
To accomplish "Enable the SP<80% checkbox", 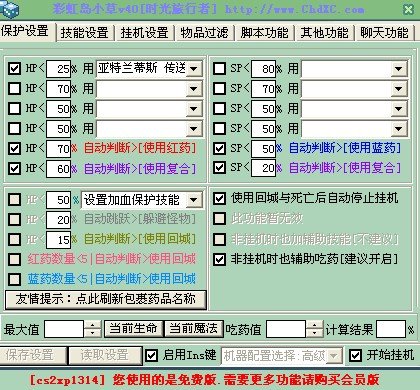I will tap(219, 69).
